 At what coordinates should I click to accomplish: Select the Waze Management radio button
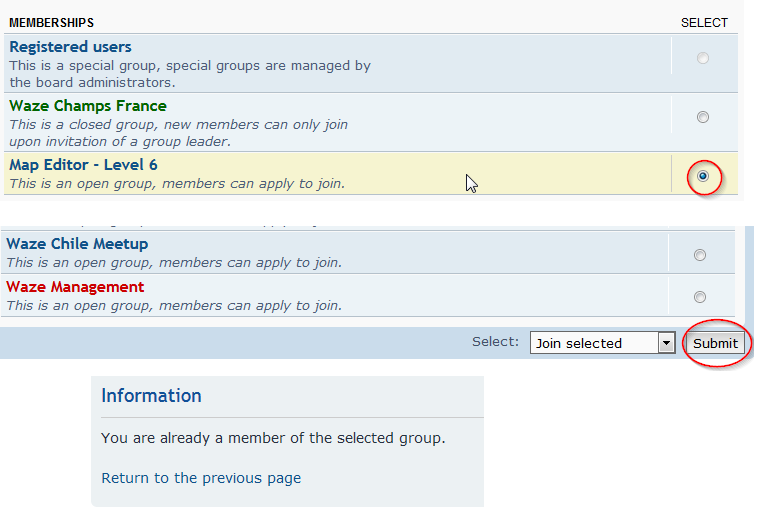coord(700,297)
